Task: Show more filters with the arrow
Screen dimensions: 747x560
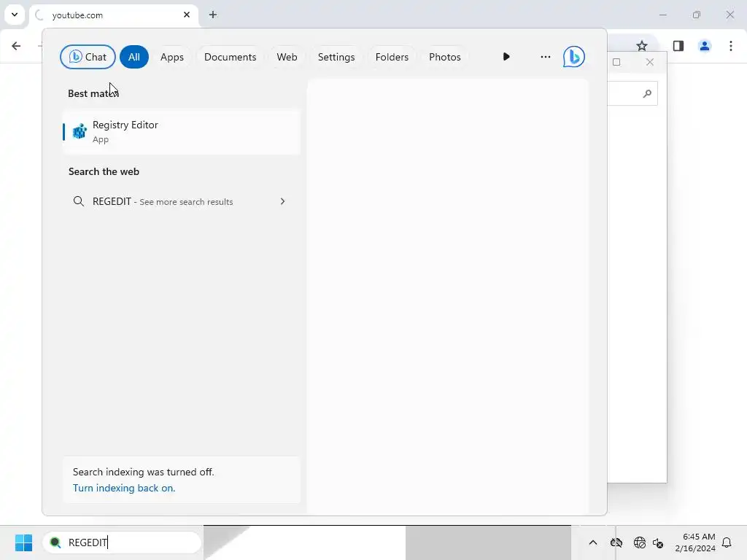Action: click(x=506, y=57)
